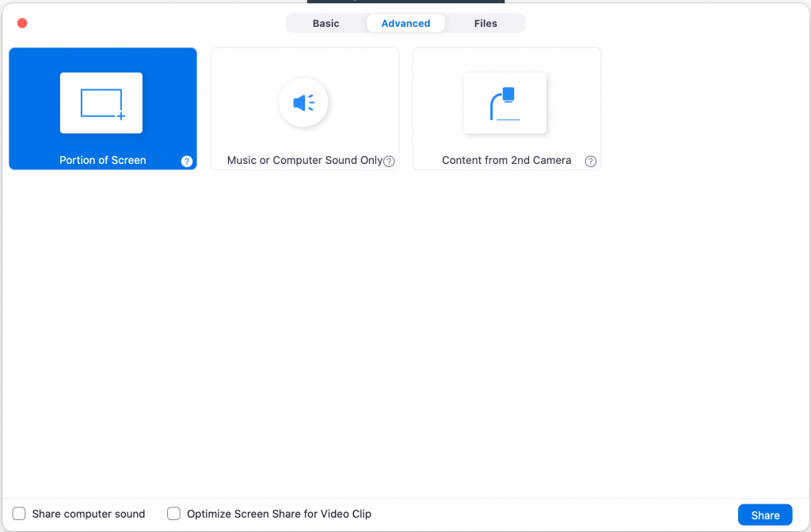811x532 pixels.
Task: Click the Portion of Screen label
Action: coord(103,160)
